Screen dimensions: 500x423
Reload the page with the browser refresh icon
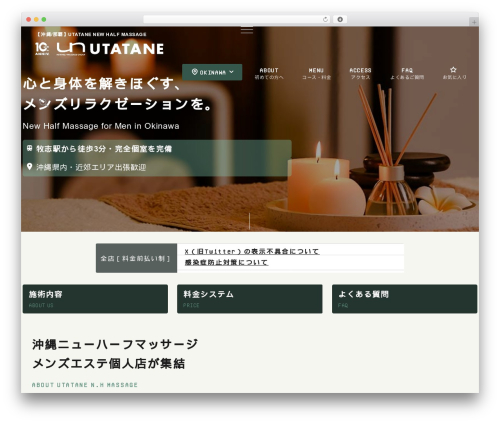click(x=325, y=19)
